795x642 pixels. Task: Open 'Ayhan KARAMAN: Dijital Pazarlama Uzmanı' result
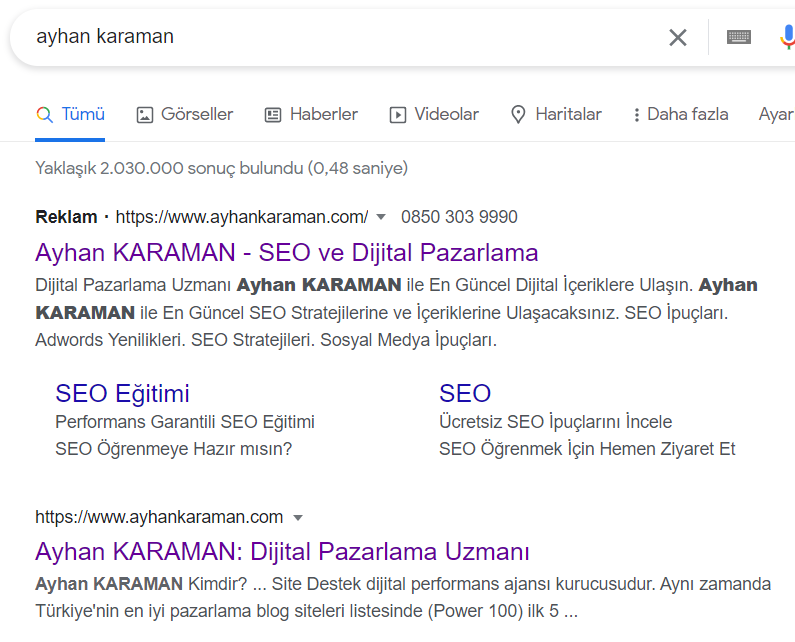(x=282, y=552)
